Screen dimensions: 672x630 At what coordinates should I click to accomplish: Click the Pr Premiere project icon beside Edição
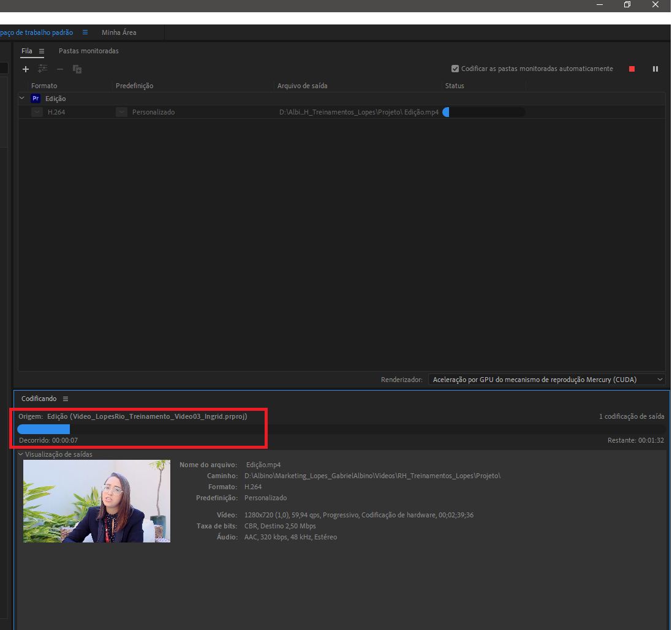click(36, 98)
